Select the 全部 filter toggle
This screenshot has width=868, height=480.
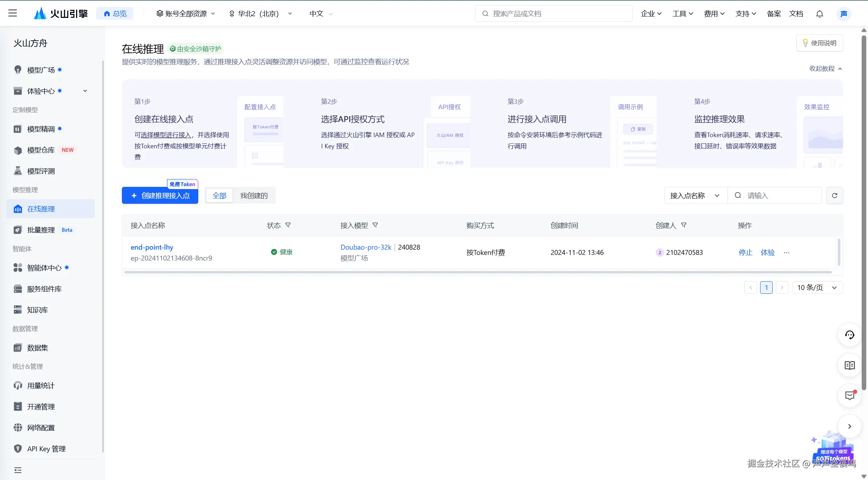pyautogui.click(x=219, y=196)
